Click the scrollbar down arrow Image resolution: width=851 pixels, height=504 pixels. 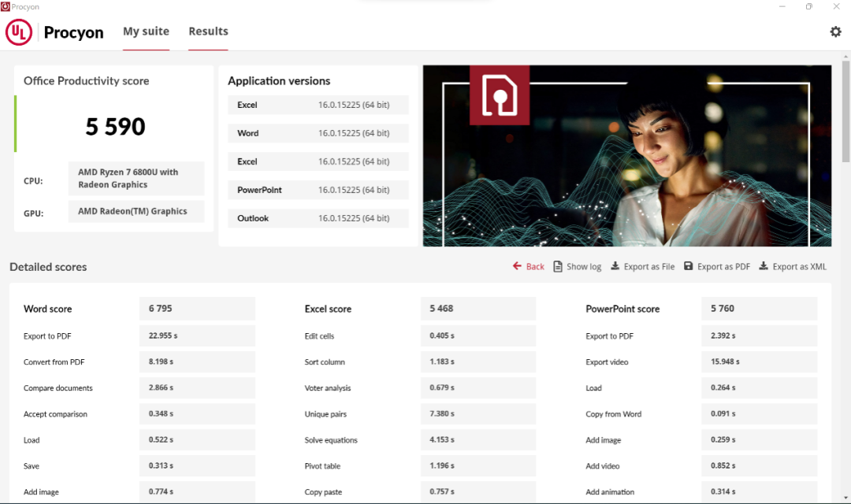[846, 498]
